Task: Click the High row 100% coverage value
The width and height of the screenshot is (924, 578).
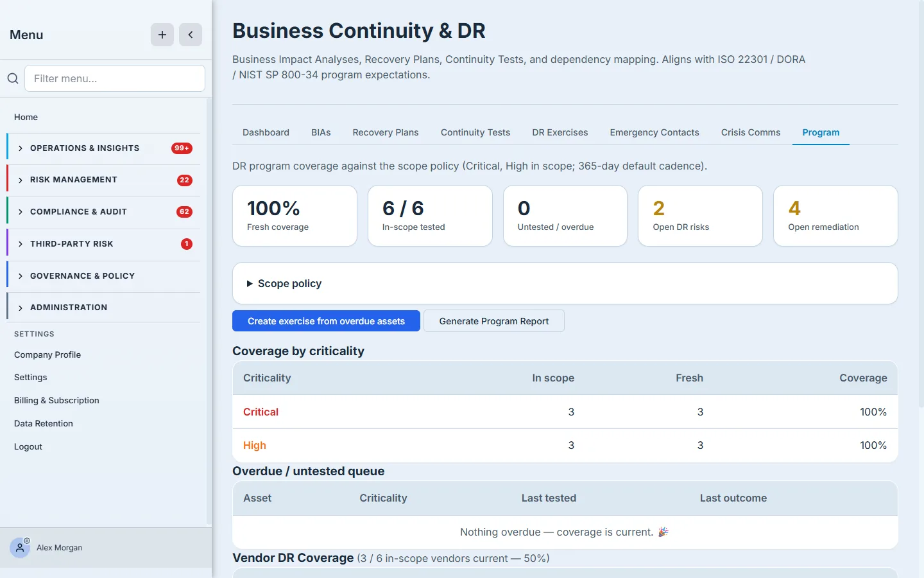Action: pos(873,445)
